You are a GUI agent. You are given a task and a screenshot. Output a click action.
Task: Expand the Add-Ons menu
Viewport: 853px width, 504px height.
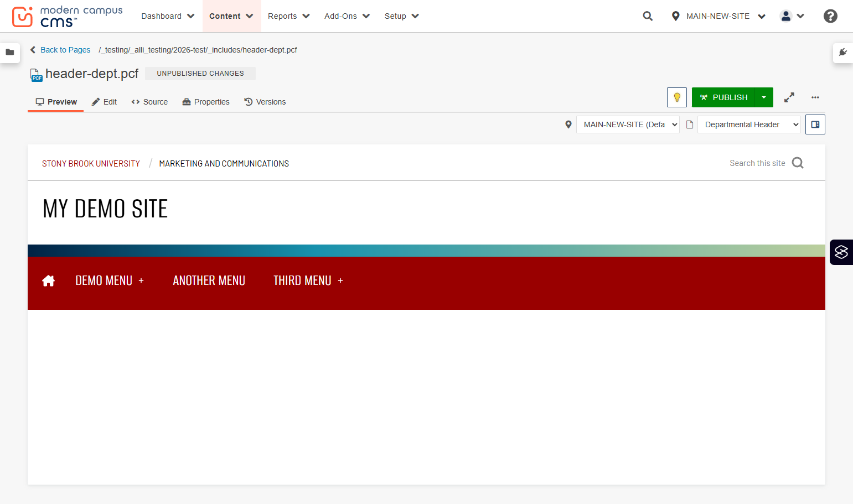click(347, 16)
